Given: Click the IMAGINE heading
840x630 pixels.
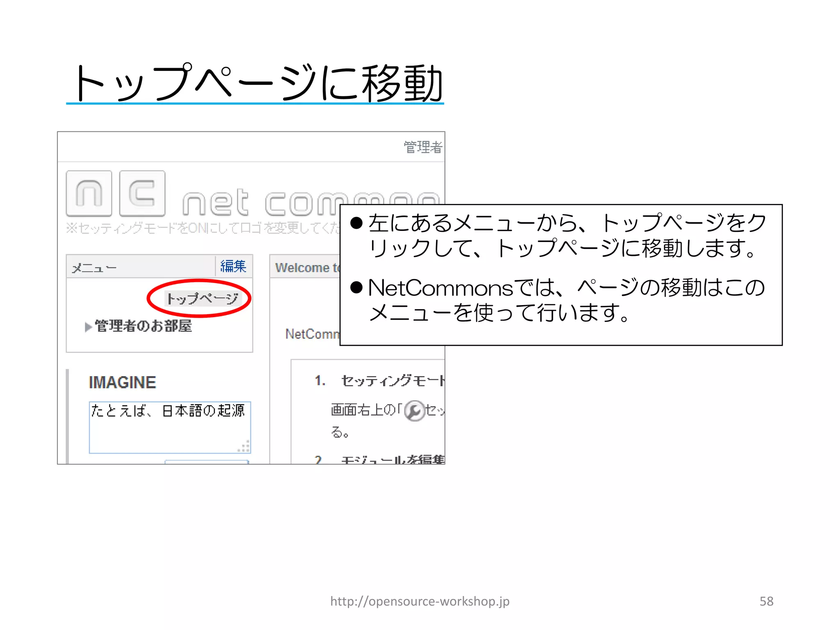Looking at the screenshot, I should [x=122, y=382].
